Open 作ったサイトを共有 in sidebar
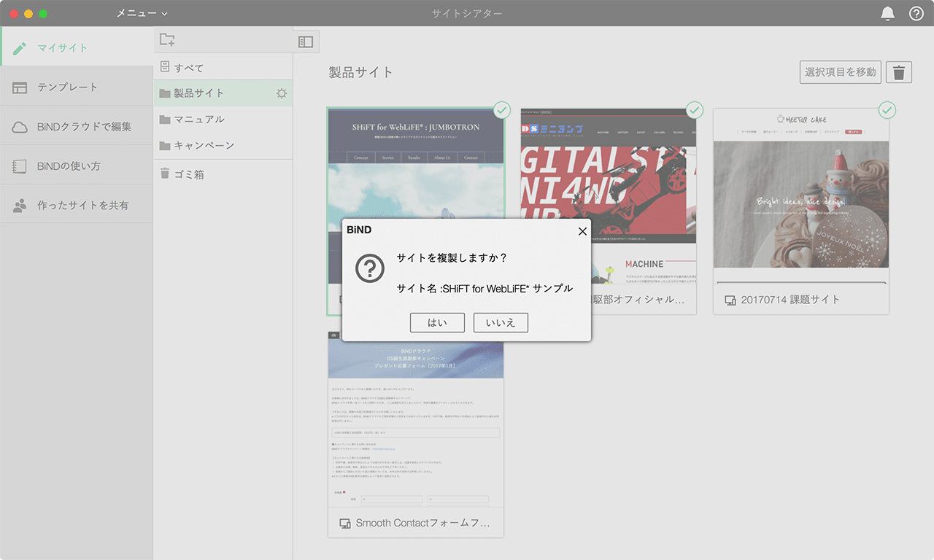 [77, 205]
